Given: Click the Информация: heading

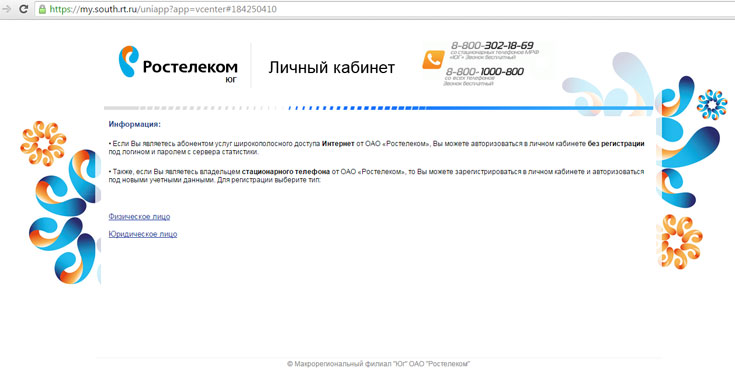Looking at the screenshot, I should pos(134,124).
